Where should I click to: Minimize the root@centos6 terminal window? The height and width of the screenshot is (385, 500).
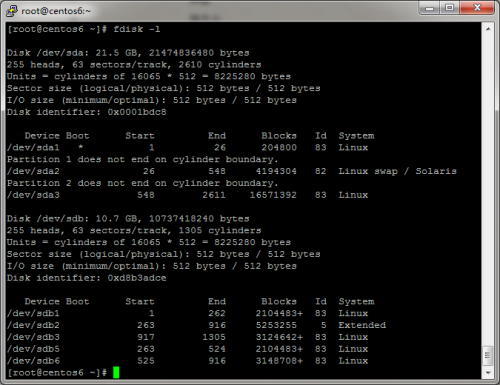click(x=429, y=8)
